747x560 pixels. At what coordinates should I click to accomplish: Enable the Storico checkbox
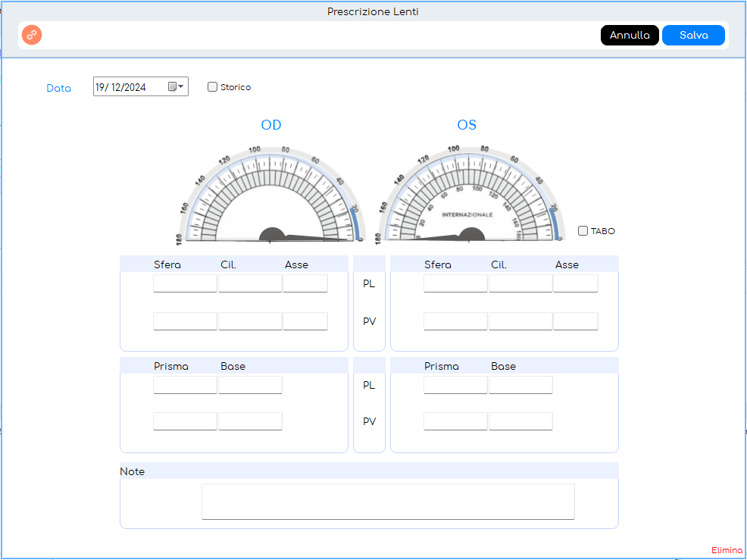(213, 87)
